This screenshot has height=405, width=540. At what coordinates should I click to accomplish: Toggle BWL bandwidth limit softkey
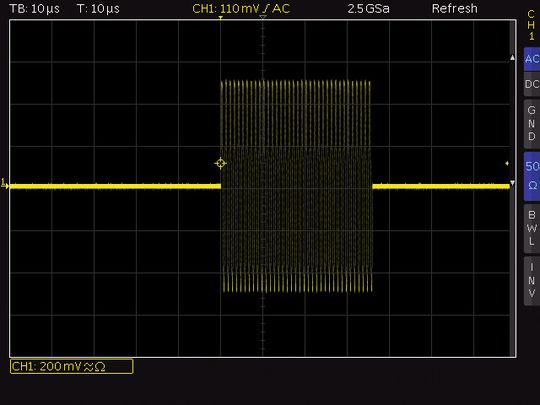(x=532, y=228)
